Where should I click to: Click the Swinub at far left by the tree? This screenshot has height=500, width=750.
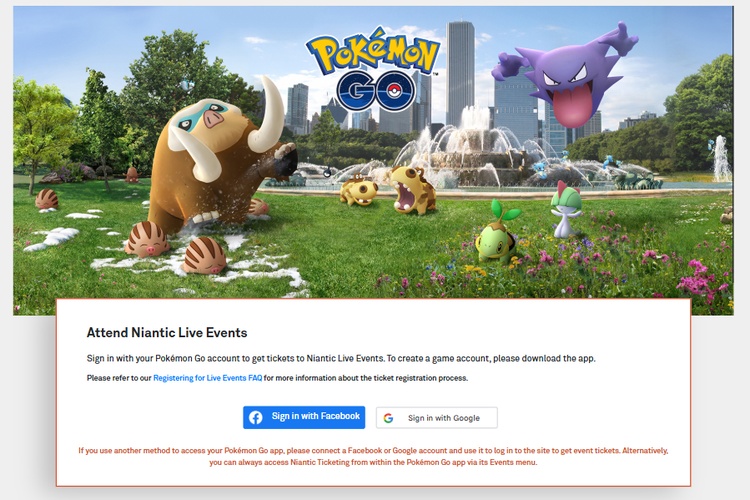(x=46, y=199)
